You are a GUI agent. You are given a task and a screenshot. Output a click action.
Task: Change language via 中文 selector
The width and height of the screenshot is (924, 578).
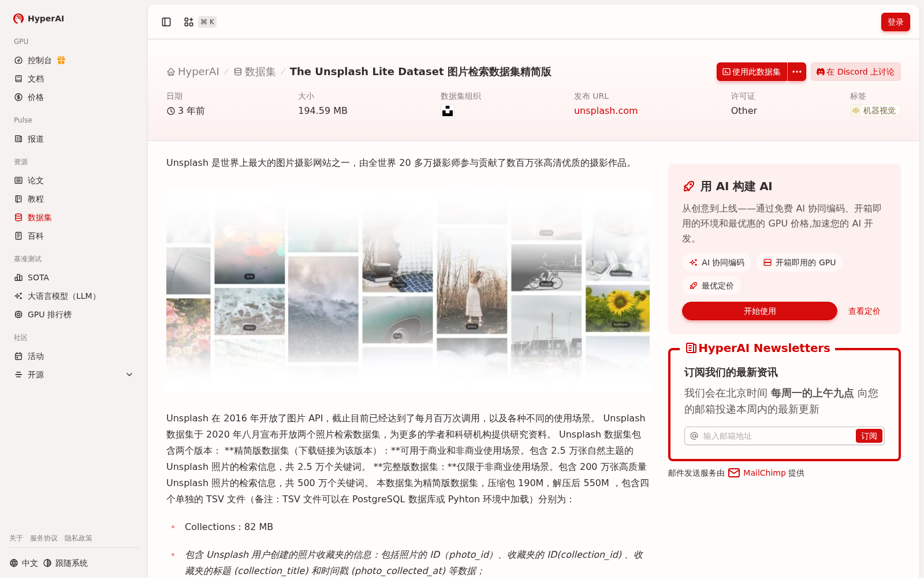coord(24,563)
